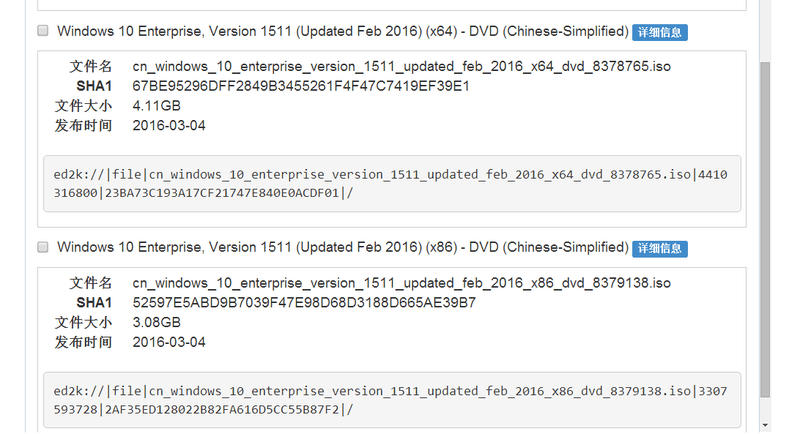
Task: Click the x64 iso file name
Action: tap(402, 66)
